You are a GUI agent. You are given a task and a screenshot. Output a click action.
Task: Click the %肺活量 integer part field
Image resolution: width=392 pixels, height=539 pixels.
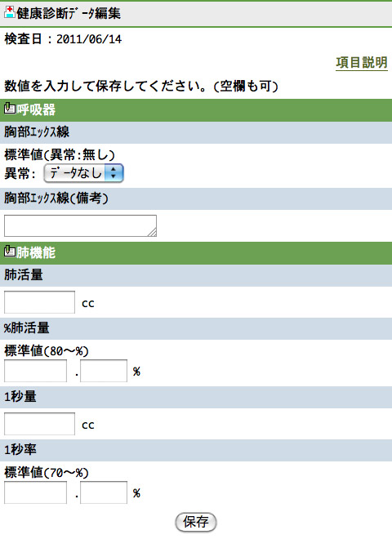tap(35, 371)
